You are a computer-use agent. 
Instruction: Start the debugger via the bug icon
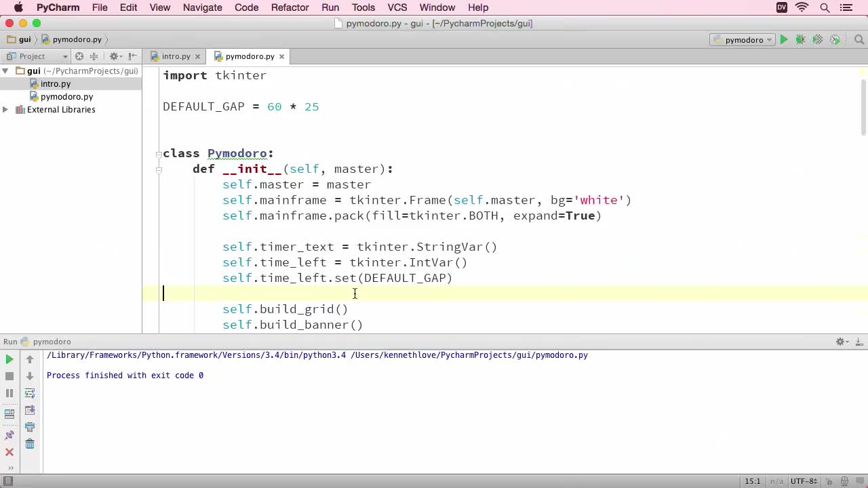[x=801, y=40]
